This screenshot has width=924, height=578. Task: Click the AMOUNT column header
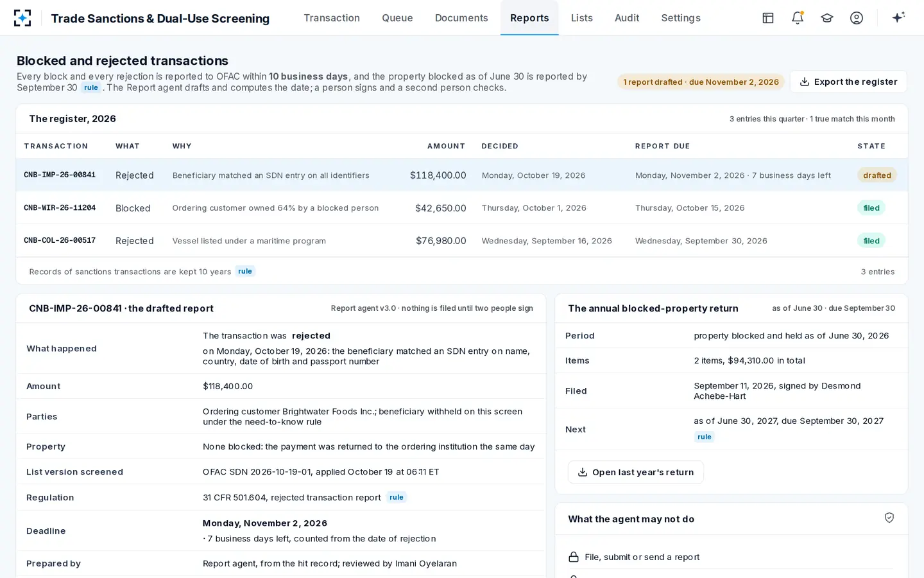[446, 146]
